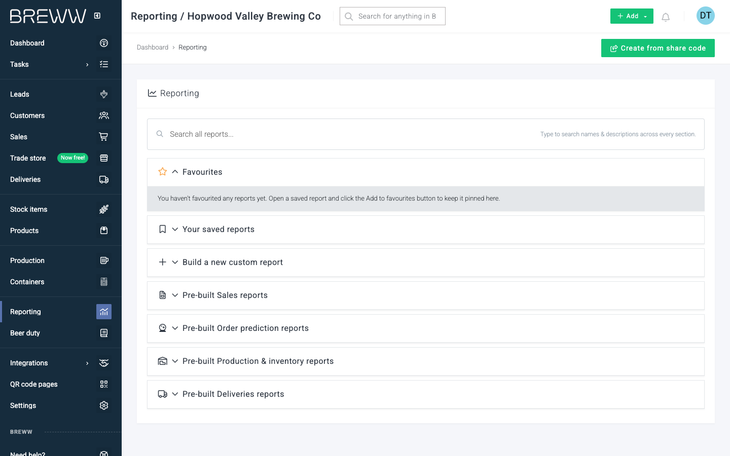Click the icon beside Pre-built Order prediction reports
The width and height of the screenshot is (730, 456).
(162, 328)
